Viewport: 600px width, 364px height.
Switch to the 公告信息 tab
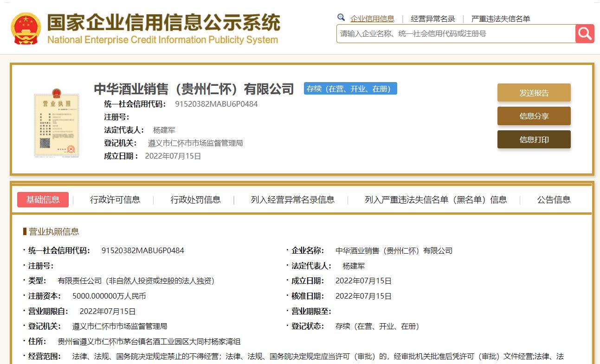(554, 200)
